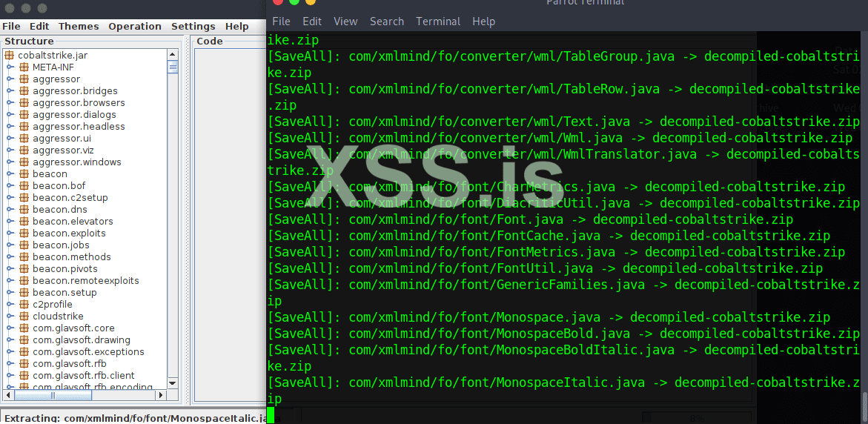The width and height of the screenshot is (868, 424).
Task: Expand the beacon.jobs node handle
Action: coord(10,245)
